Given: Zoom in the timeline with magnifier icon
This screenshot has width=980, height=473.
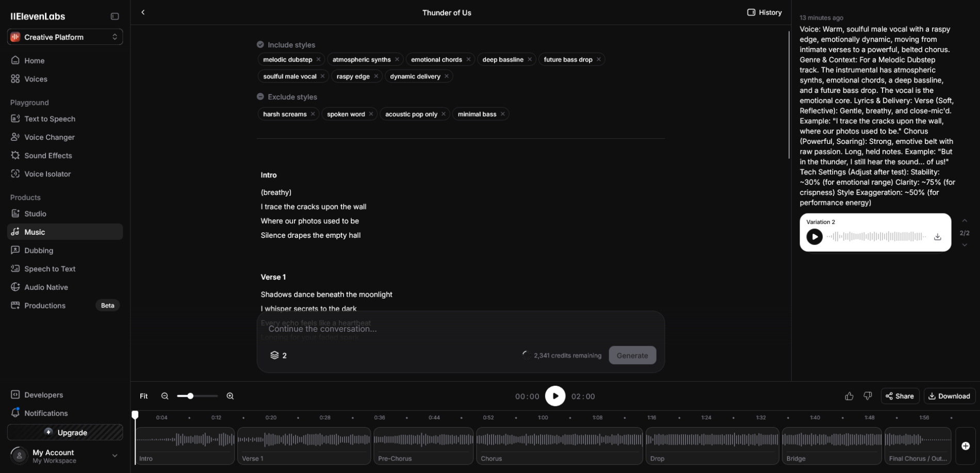Looking at the screenshot, I should tap(230, 396).
